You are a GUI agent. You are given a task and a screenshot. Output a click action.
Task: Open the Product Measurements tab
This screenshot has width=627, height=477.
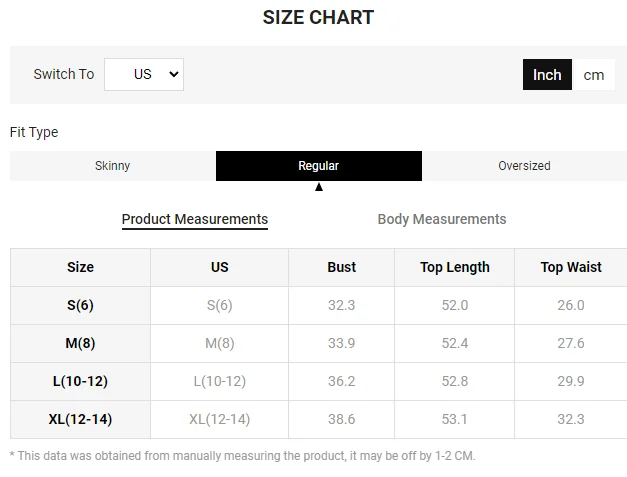(195, 219)
